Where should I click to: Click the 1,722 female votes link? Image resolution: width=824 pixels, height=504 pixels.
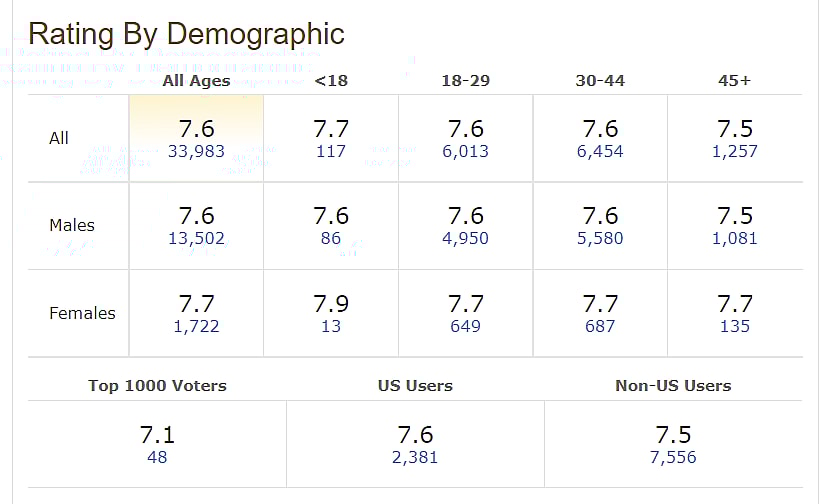coord(196,326)
